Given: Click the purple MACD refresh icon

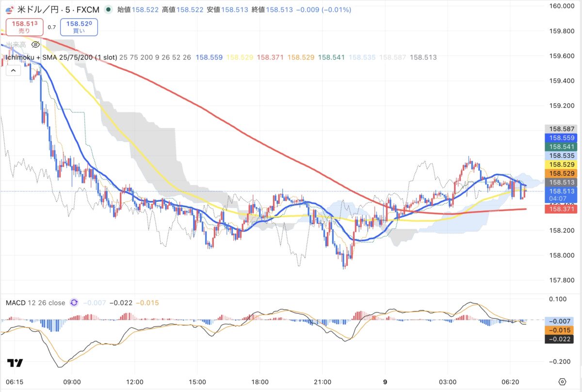Looking at the screenshot, I should click(x=74, y=303).
